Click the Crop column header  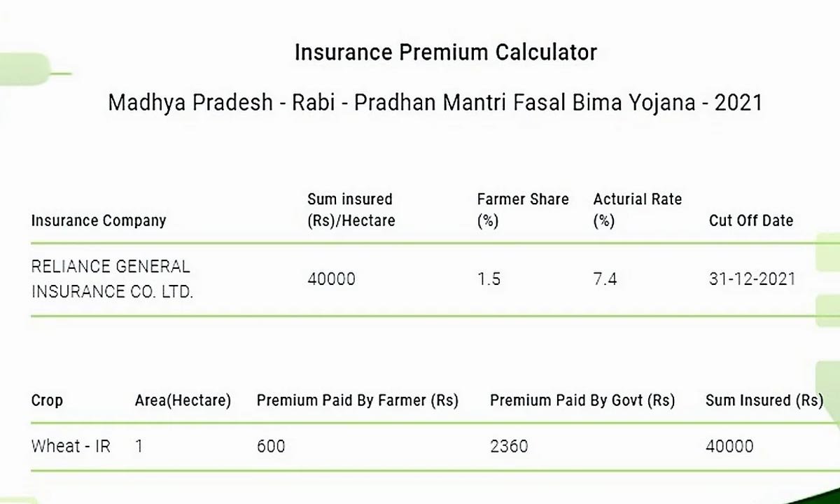point(47,401)
